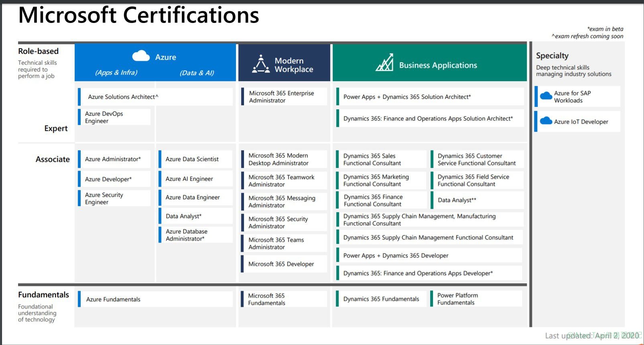Select "Dynamics 365 Marketing Functional Consultant"
644x345 pixels.
pyautogui.click(x=381, y=180)
